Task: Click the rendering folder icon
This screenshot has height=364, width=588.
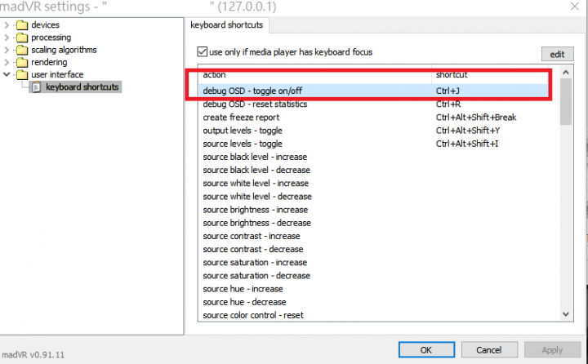Action: coord(22,62)
